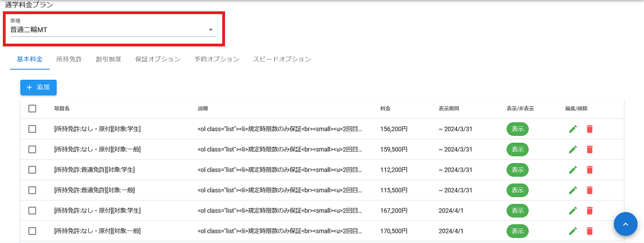Go to the 保証オプション tab
This screenshot has width=644, height=243.
tap(158, 59)
